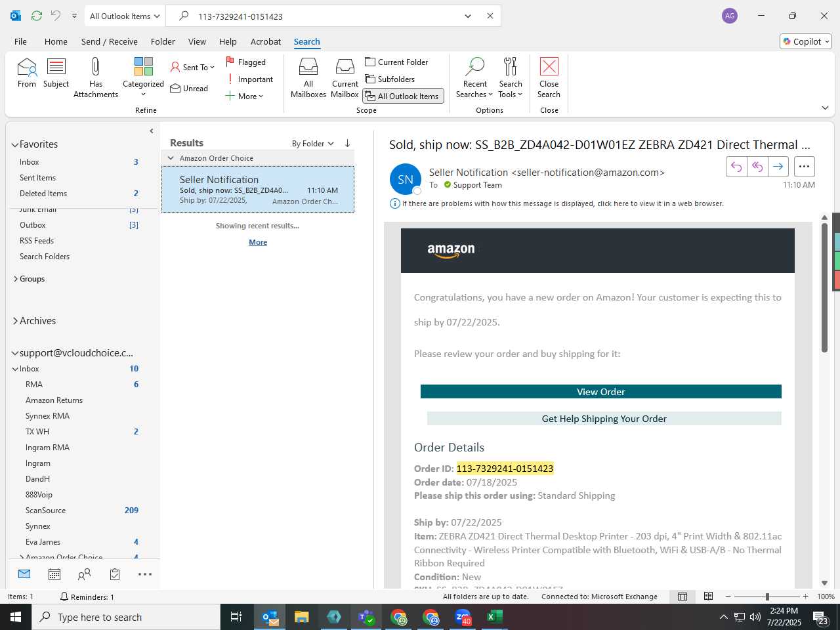
Task: Open the Search Tools menu
Action: (x=511, y=77)
